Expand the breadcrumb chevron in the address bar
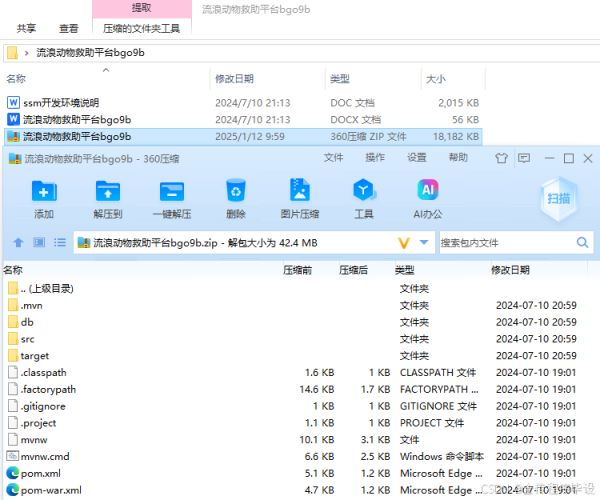 (26, 53)
